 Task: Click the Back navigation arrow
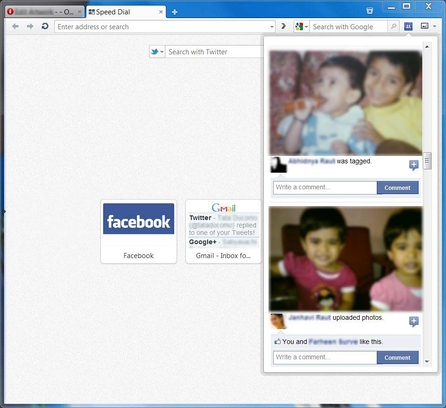click(15, 26)
